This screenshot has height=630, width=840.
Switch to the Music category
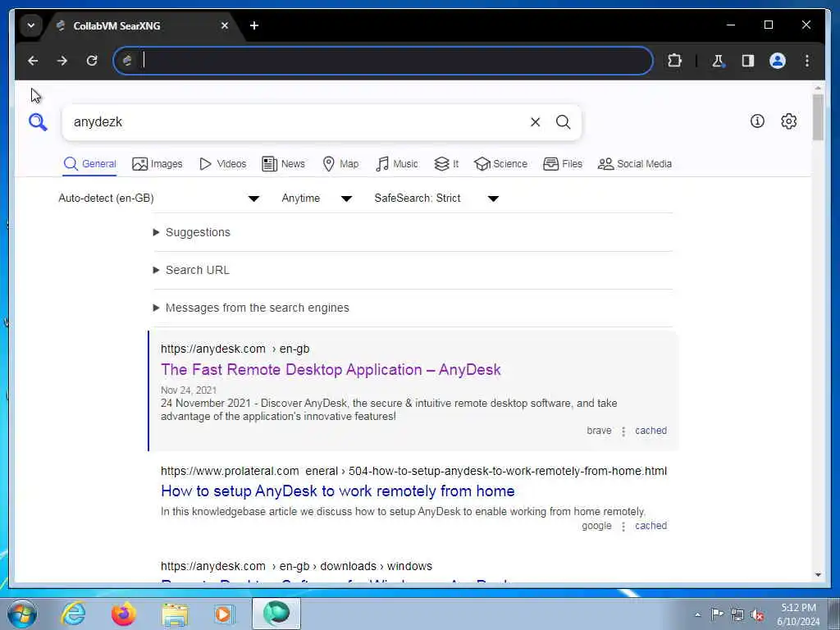point(397,164)
